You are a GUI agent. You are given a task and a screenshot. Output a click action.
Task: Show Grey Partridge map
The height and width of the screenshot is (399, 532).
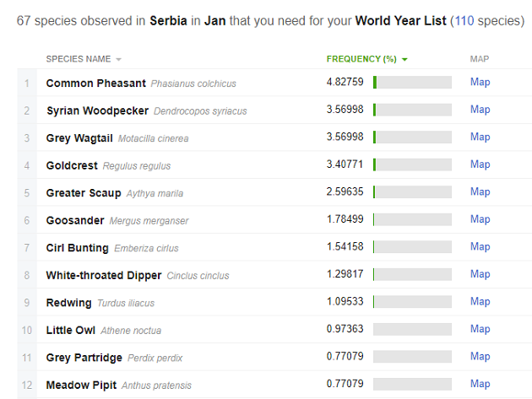pyautogui.click(x=480, y=357)
